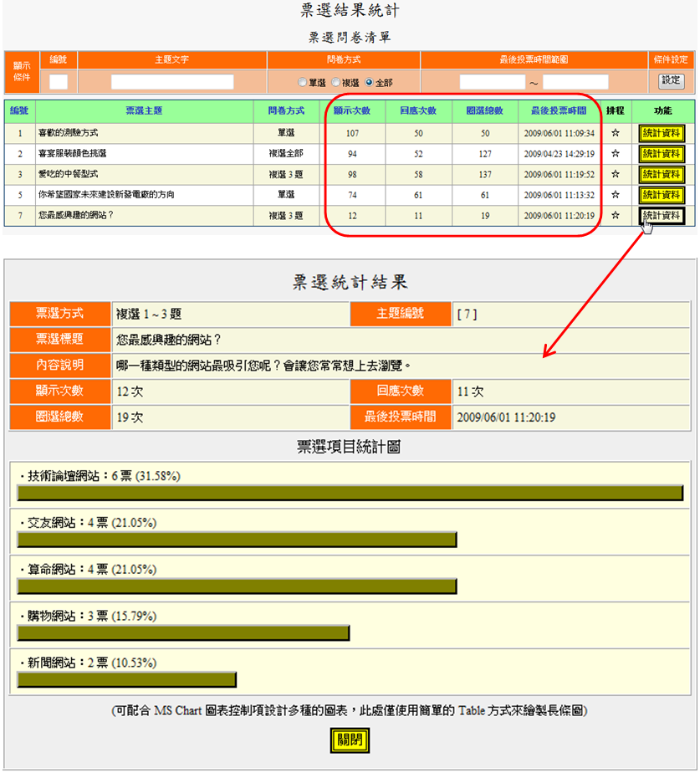Click the schedule star for 您最感興趣的網站

(616, 216)
